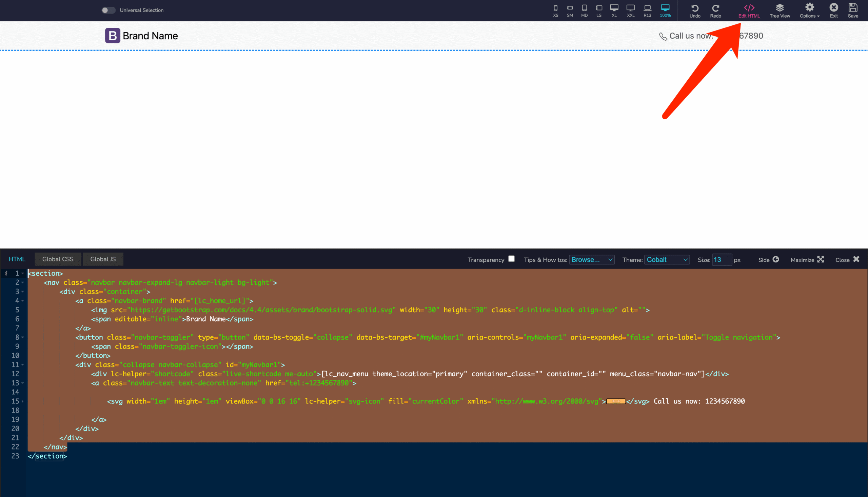
Task: Click the Side dock button
Action: point(768,260)
